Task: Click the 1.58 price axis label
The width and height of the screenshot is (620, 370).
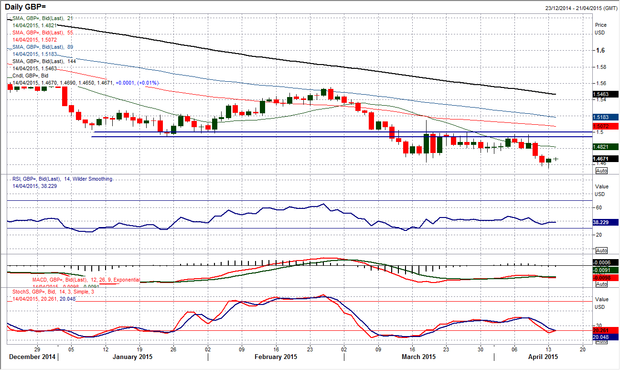Action: point(601,67)
